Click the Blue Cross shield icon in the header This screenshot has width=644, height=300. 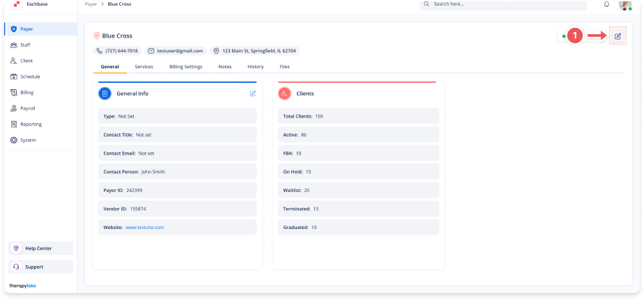(97, 35)
